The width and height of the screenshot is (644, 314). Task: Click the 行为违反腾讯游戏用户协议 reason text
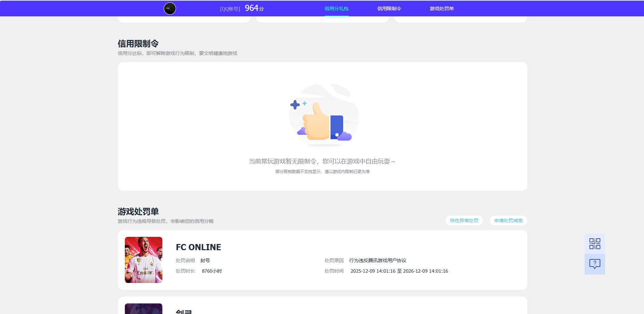coord(378,260)
